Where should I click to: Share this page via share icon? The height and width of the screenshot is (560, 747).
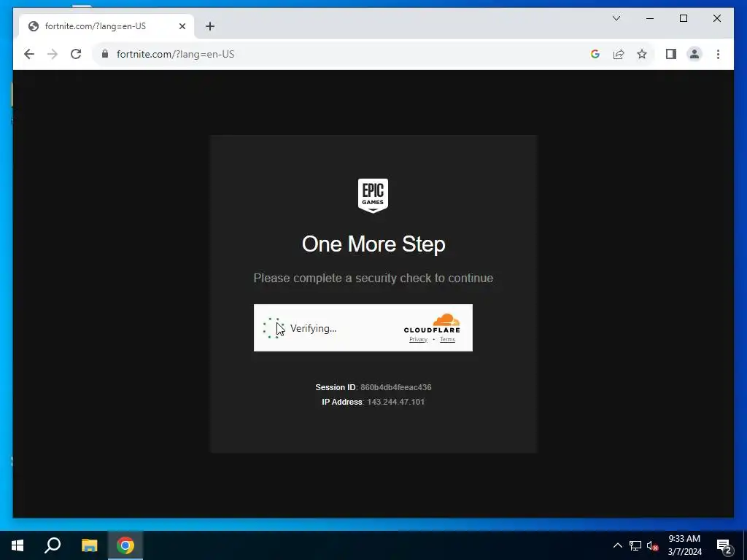tap(619, 54)
